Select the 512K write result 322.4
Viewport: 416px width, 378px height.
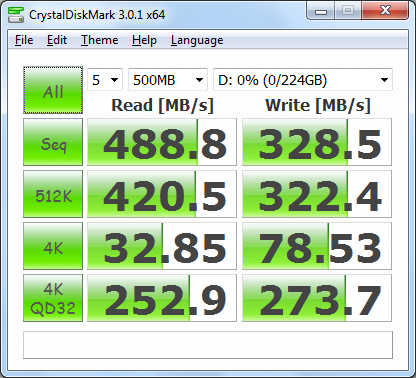coord(317,194)
